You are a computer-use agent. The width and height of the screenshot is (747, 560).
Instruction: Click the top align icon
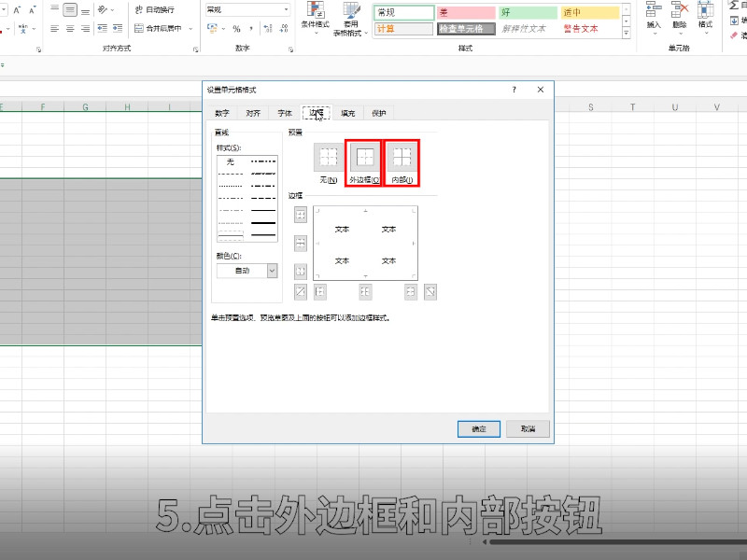tap(55, 9)
